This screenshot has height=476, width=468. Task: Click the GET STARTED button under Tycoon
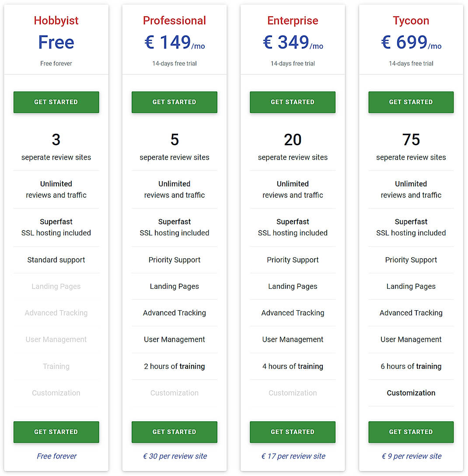[x=411, y=102]
